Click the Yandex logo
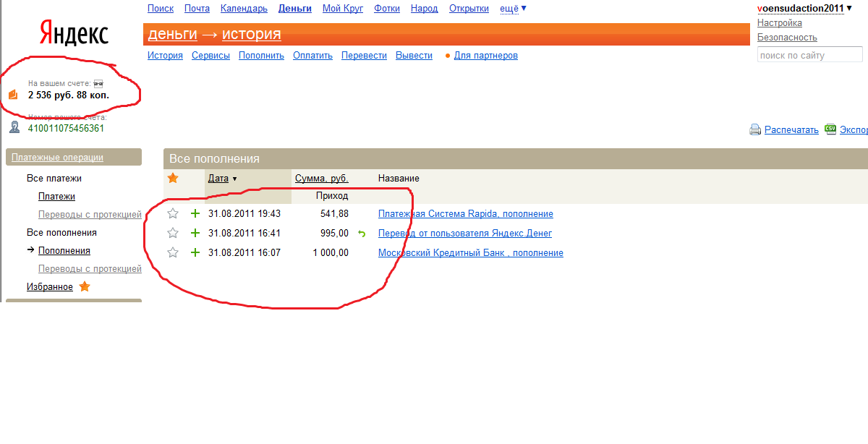The height and width of the screenshot is (444, 868). pyautogui.click(x=73, y=34)
